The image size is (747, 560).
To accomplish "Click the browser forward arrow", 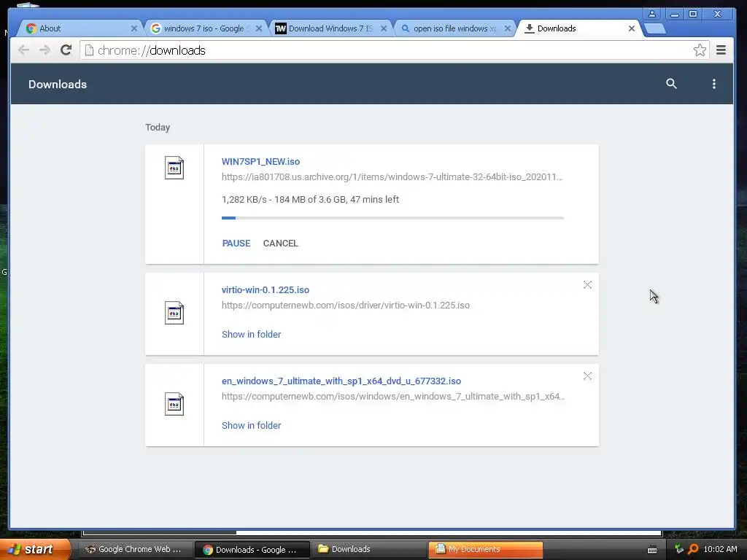I will 44,50.
